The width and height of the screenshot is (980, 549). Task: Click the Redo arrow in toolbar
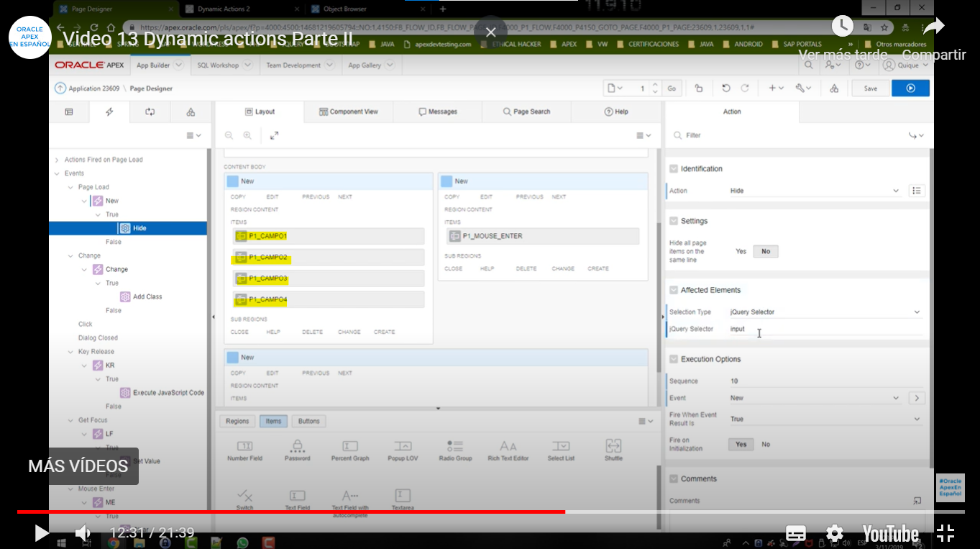coord(745,88)
